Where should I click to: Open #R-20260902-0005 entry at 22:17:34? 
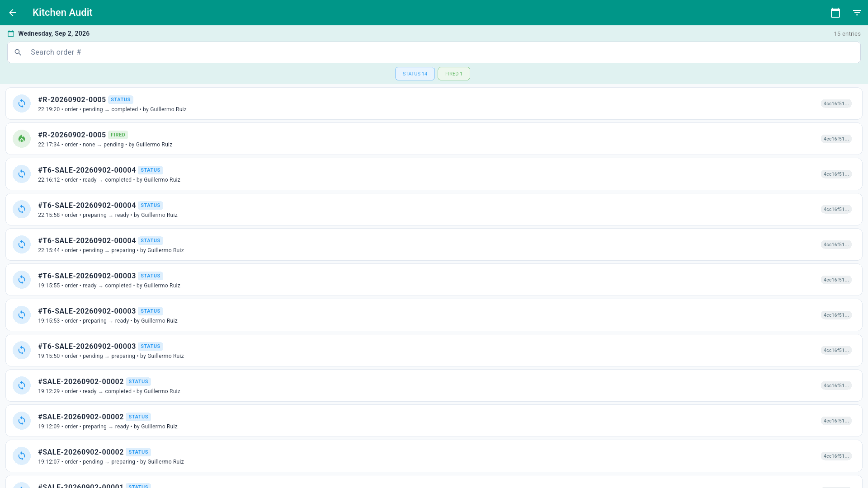coord(434,139)
